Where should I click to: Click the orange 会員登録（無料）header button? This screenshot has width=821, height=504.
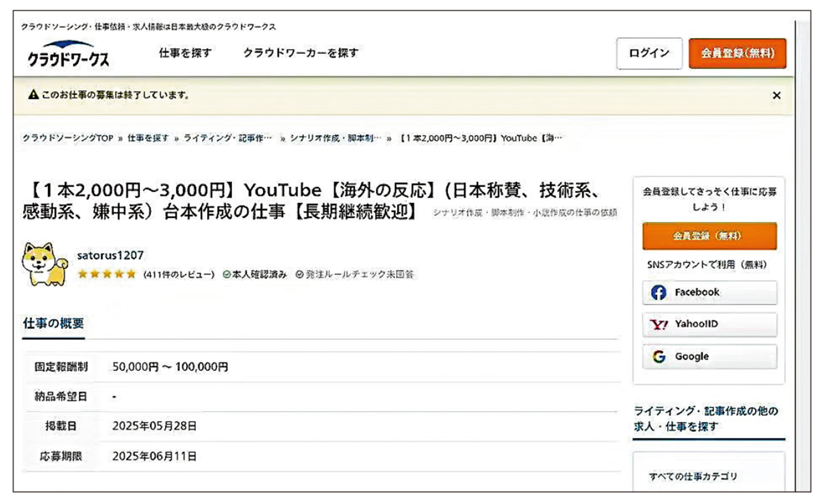(x=738, y=54)
